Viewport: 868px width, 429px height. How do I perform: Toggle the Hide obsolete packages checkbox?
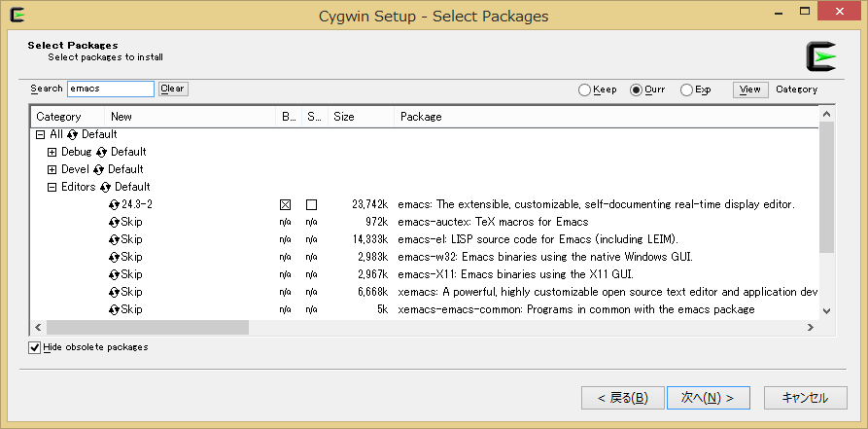coord(35,347)
